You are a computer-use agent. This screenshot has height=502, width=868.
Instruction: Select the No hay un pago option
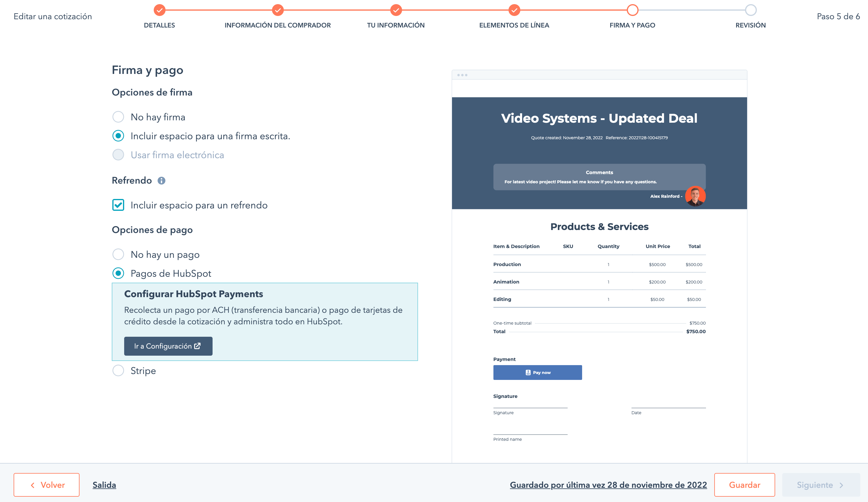pyautogui.click(x=118, y=255)
